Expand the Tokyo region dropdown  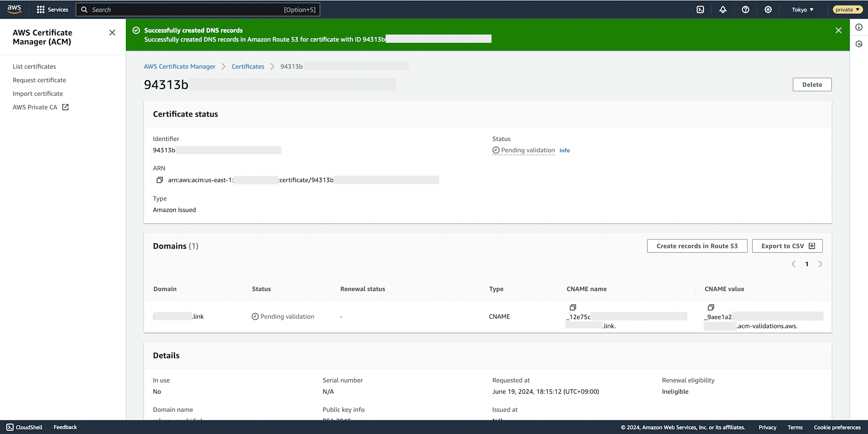[802, 10]
